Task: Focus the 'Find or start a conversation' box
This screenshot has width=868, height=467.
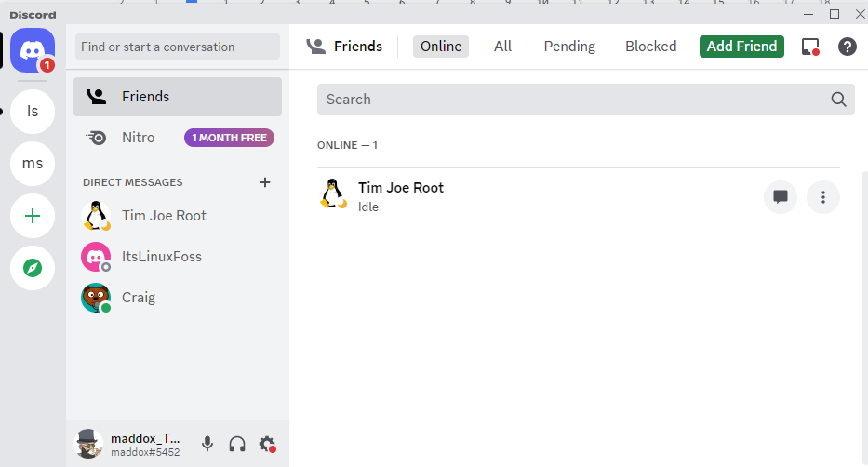Action: (178, 47)
